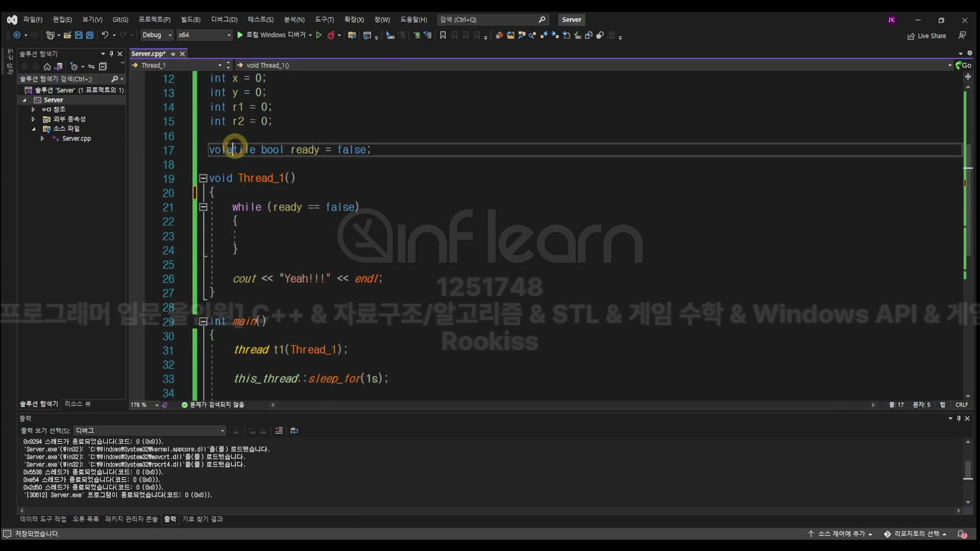Click the bookmark toggle icon in toolbar
980x551 pixels.
tap(443, 35)
